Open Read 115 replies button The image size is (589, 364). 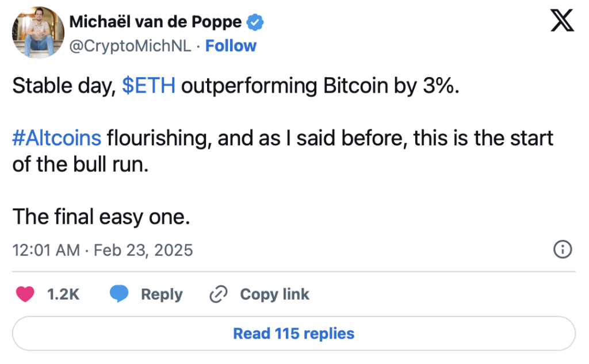tap(294, 334)
